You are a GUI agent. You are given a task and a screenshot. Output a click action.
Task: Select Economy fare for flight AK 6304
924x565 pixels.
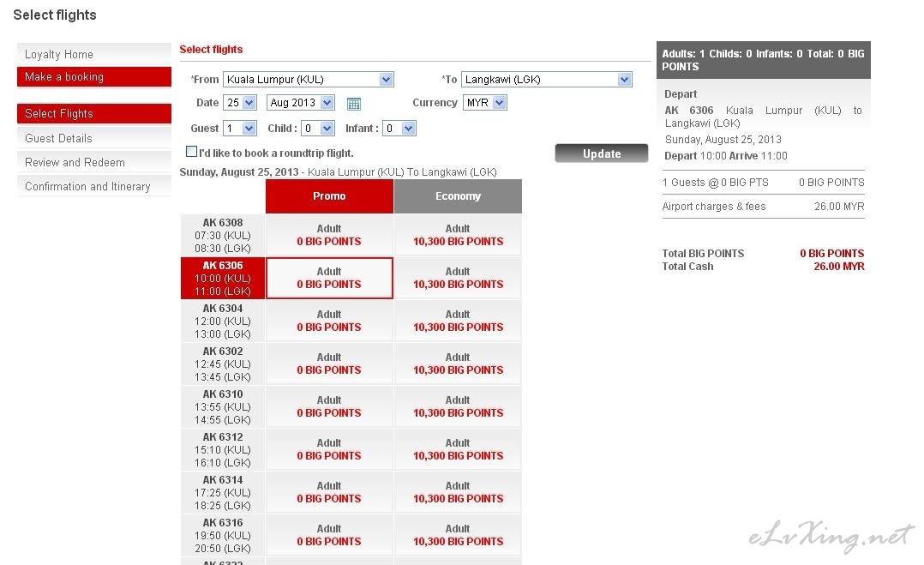(458, 322)
